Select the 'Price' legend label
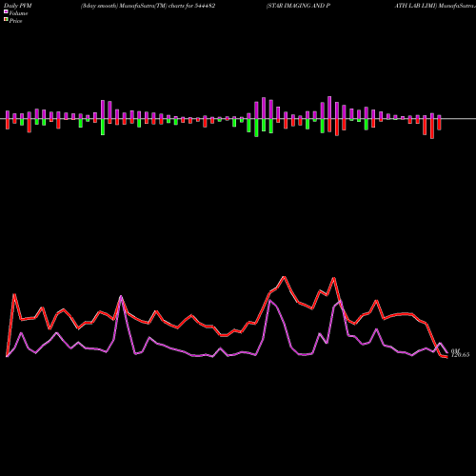 click(15, 21)
